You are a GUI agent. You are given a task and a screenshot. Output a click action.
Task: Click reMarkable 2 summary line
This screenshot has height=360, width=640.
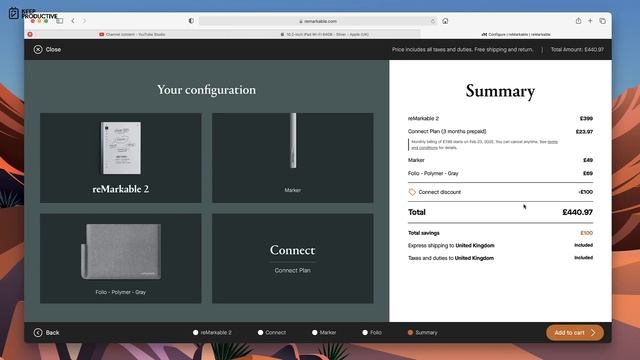(x=500, y=118)
